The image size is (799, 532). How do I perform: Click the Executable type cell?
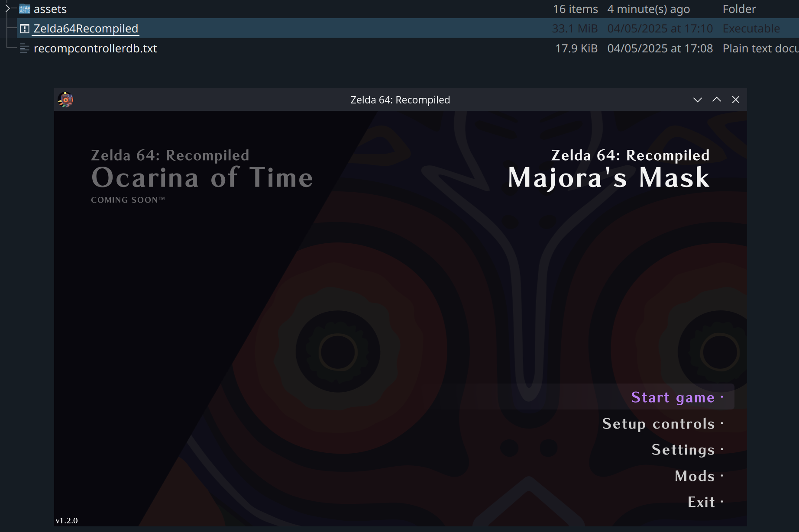pyautogui.click(x=751, y=29)
